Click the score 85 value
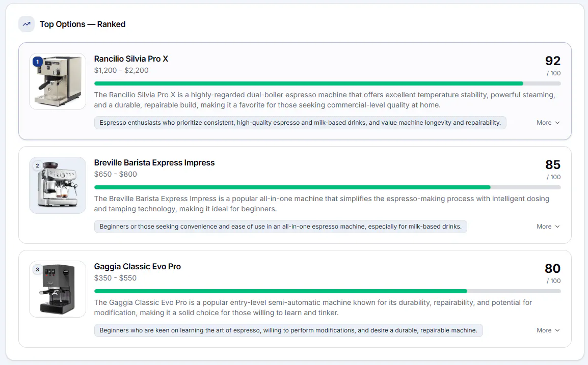This screenshot has height=365, width=588. pos(553,164)
